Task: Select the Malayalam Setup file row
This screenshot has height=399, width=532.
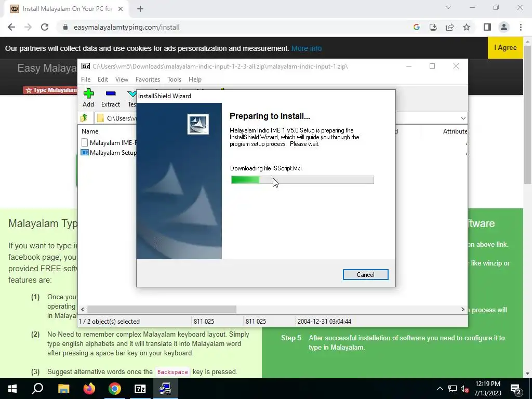Action: (x=109, y=153)
